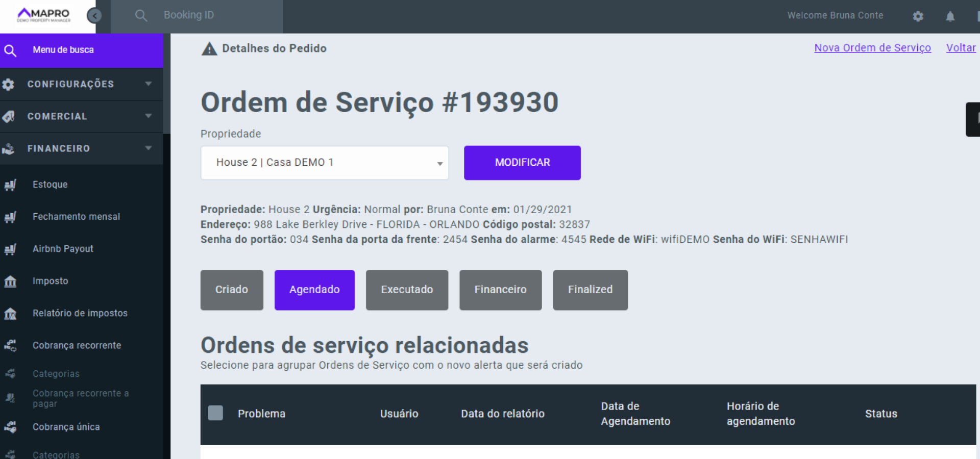Click the Menu de busca search icon
This screenshot has height=459, width=980.
tap(10, 50)
